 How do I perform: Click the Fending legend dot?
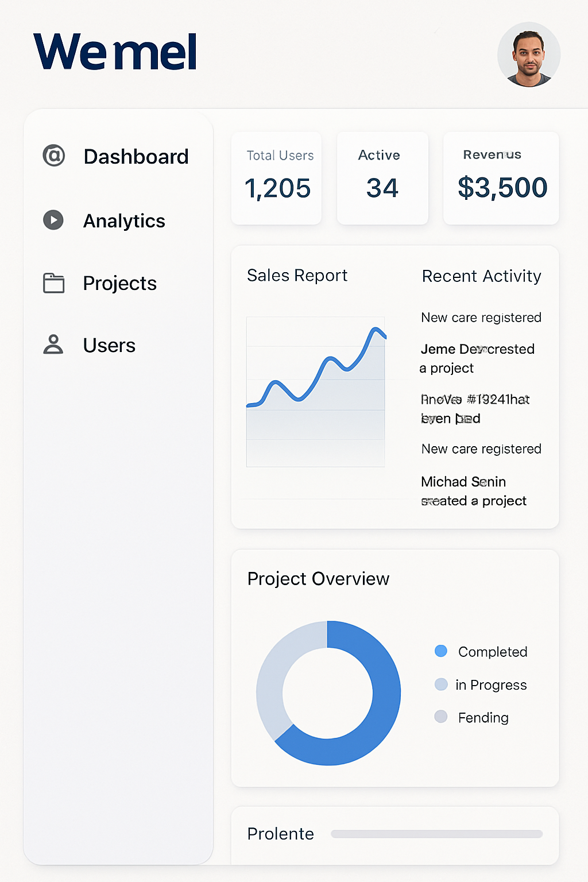point(441,716)
